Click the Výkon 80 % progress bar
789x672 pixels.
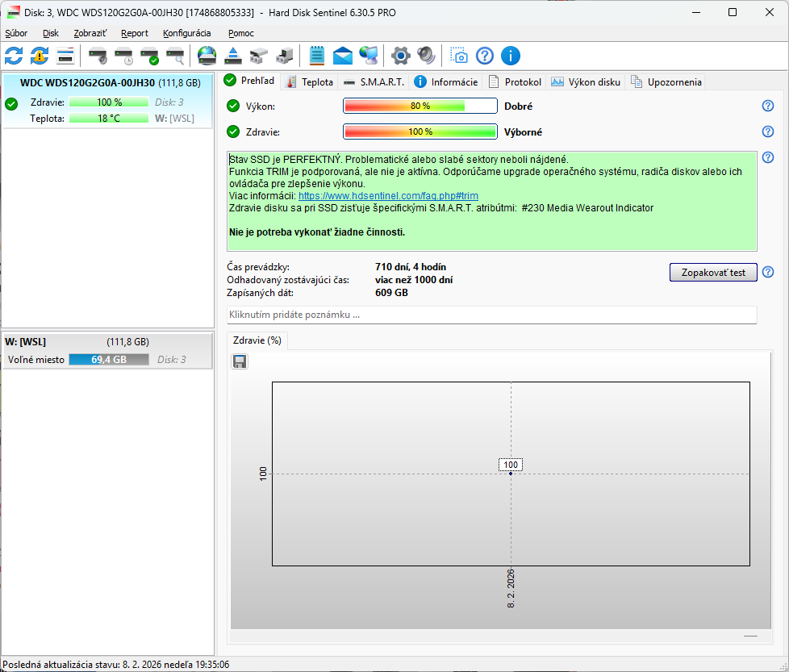pos(420,106)
